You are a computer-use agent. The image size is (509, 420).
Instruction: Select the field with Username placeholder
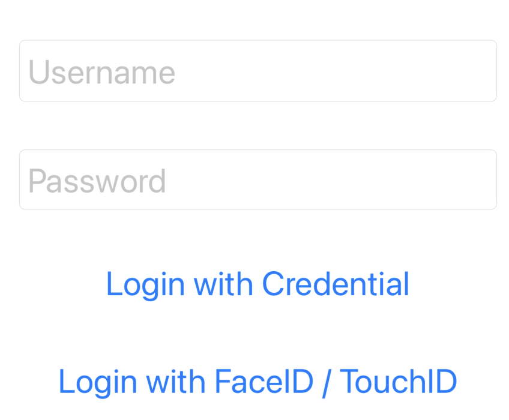258,71
